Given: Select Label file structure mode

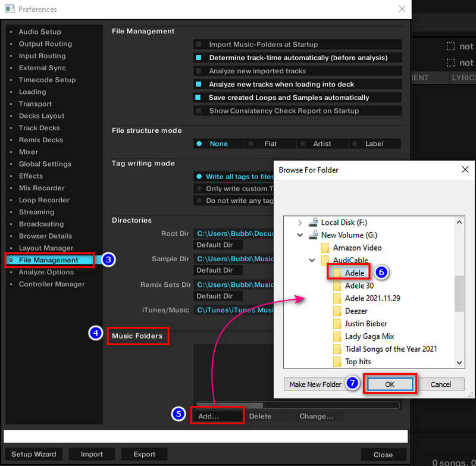Looking at the screenshot, I should coord(374,143).
